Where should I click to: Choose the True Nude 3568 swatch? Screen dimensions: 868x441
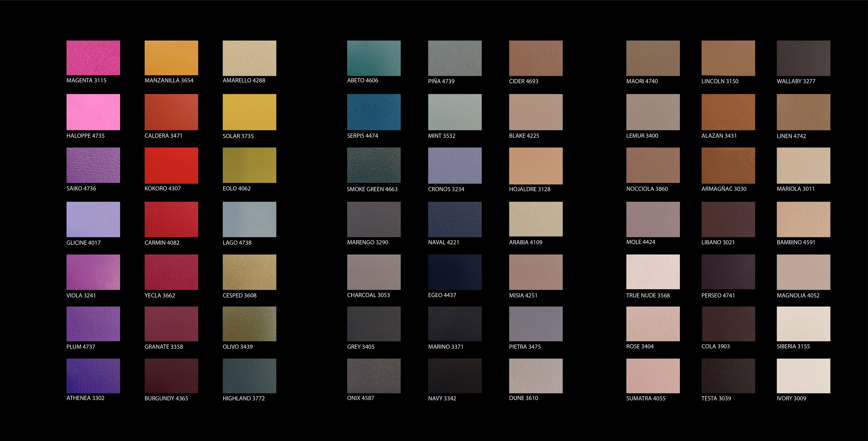[653, 272]
